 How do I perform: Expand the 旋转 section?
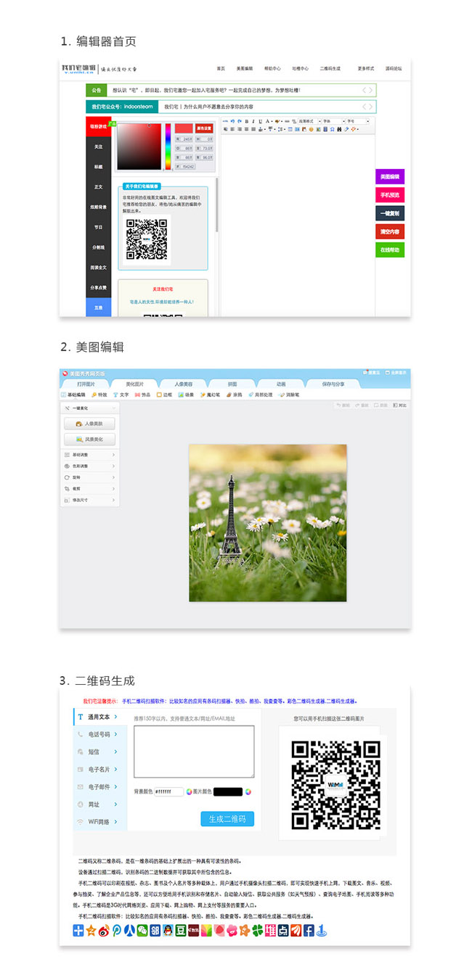89,477
